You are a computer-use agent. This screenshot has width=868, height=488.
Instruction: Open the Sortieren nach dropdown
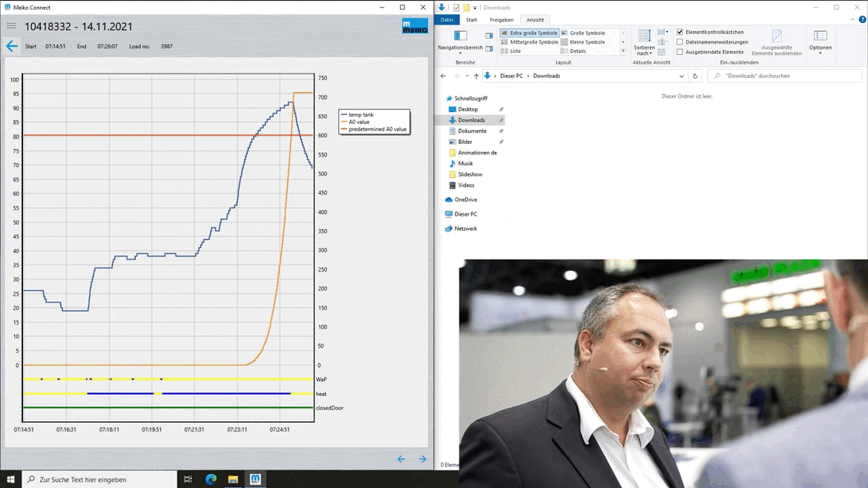tap(644, 50)
